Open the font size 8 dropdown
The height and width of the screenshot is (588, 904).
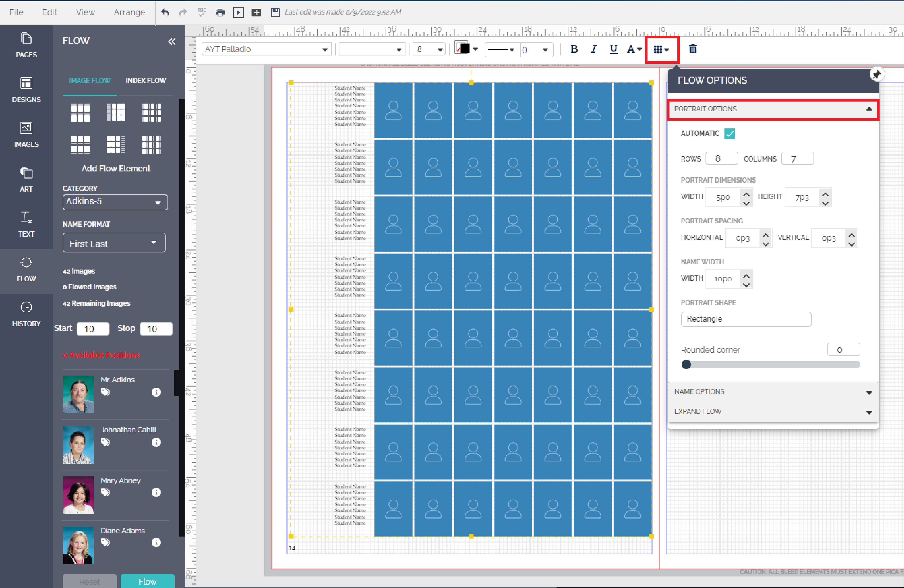pos(429,49)
